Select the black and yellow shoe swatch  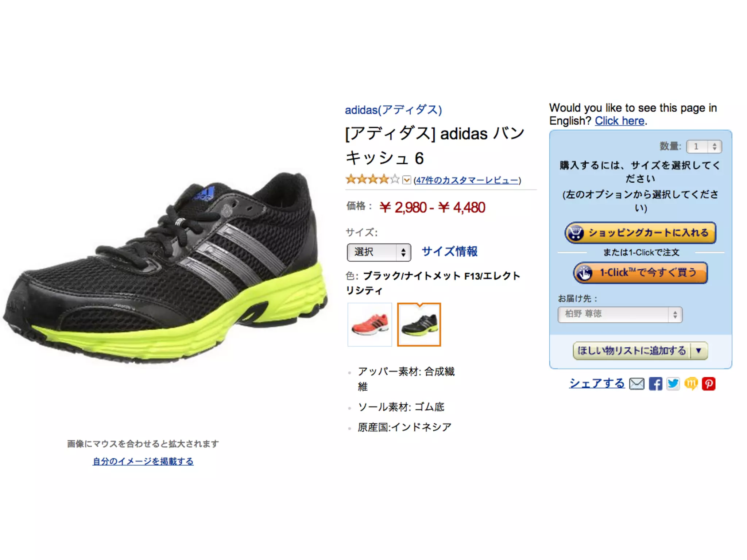[x=419, y=324]
